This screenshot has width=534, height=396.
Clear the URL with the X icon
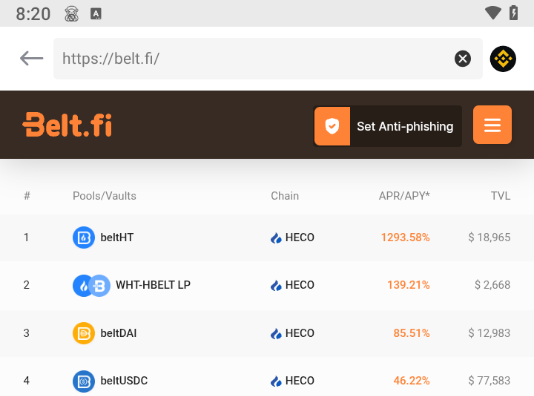click(x=462, y=59)
